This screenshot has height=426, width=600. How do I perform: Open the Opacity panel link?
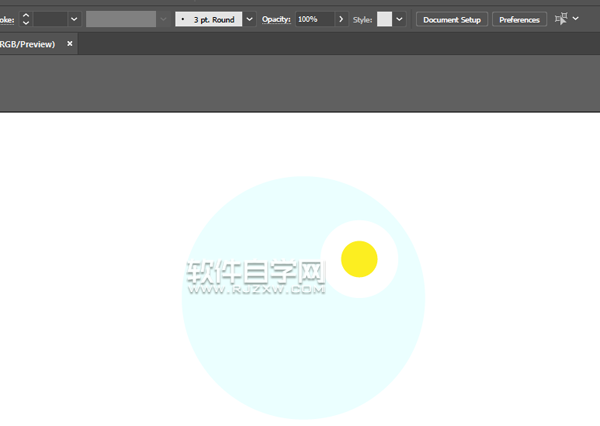coord(276,19)
